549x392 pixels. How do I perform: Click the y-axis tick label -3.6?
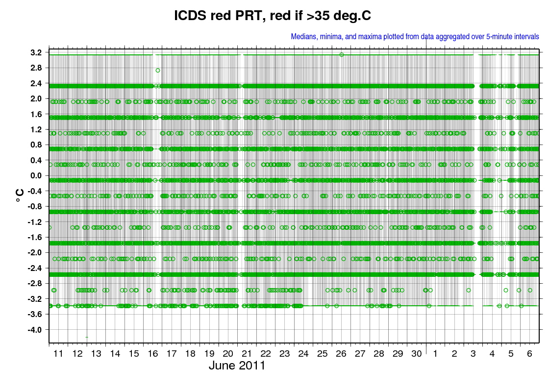[35, 314]
